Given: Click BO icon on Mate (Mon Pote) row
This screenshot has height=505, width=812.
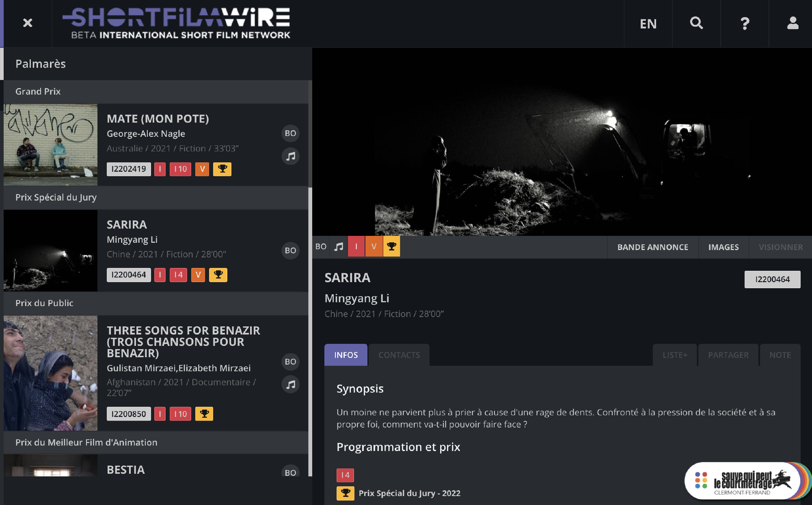Looking at the screenshot, I should pyautogui.click(x=290, y=133).
